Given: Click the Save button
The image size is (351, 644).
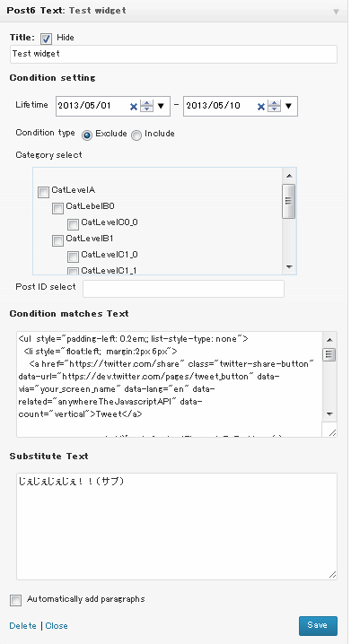Looking at the screenshot, I should coord(318,626).
